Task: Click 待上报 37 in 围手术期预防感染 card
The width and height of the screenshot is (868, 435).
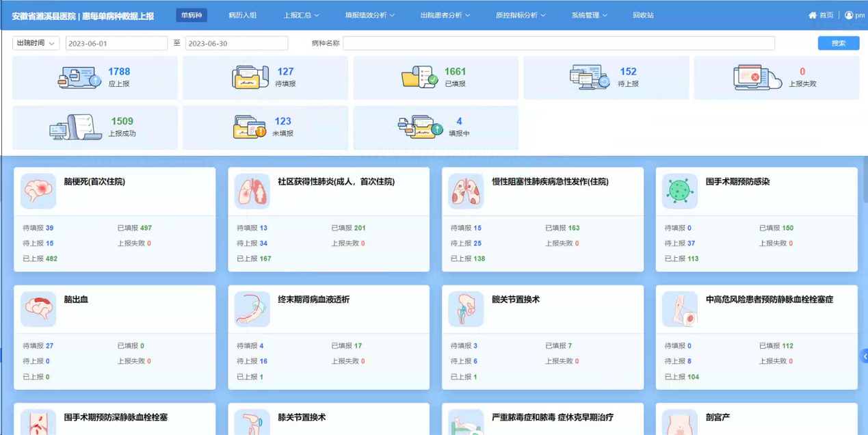Action: (680, 243)
